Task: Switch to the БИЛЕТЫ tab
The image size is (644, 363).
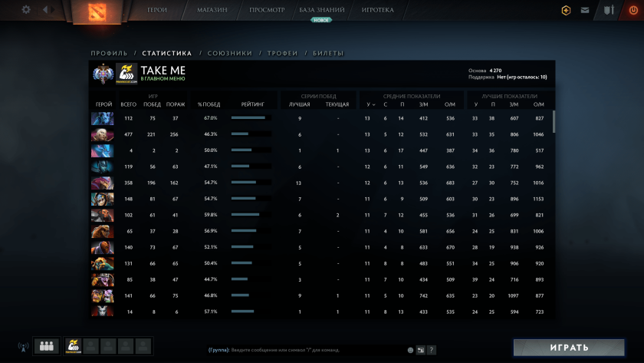Action: click(328, 54)
